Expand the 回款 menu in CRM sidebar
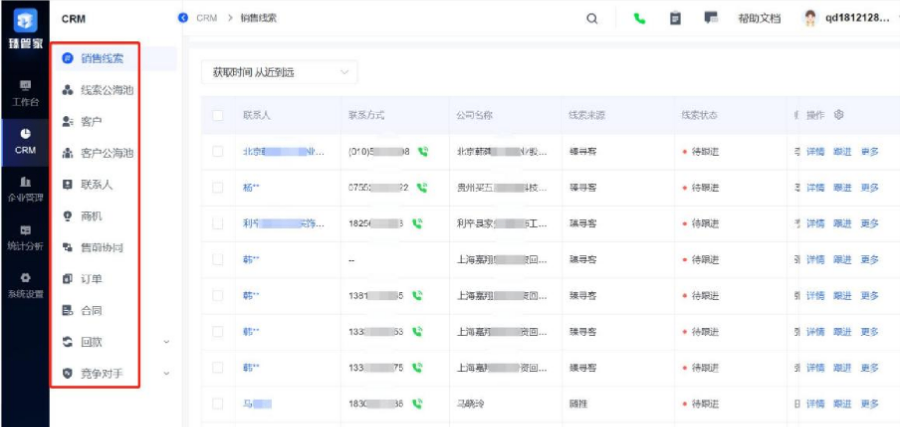This screenshot has height=427, width=900. click(166, 342)
